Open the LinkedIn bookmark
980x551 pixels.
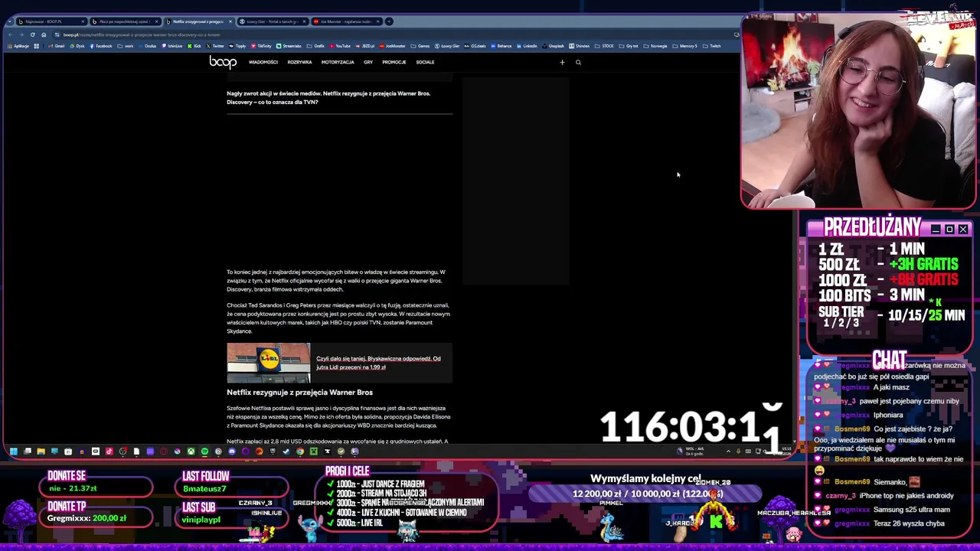[526, 46]
